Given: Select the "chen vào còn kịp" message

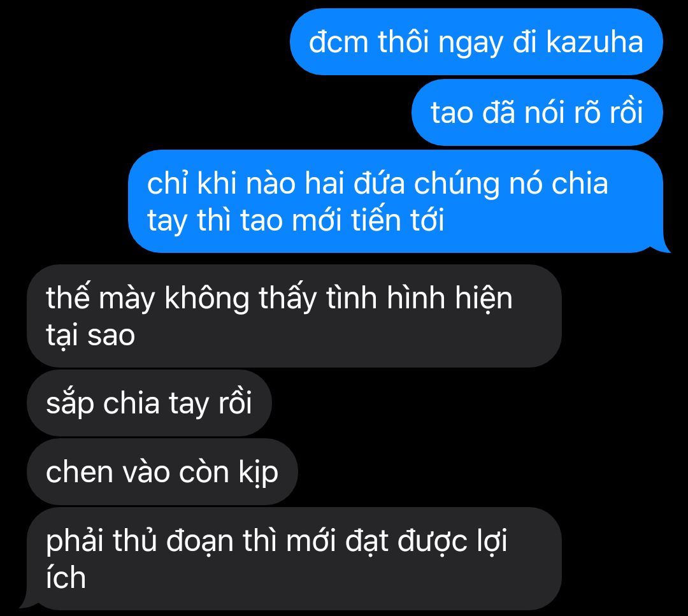Looking at the screenshot, I should pos(162,471).
